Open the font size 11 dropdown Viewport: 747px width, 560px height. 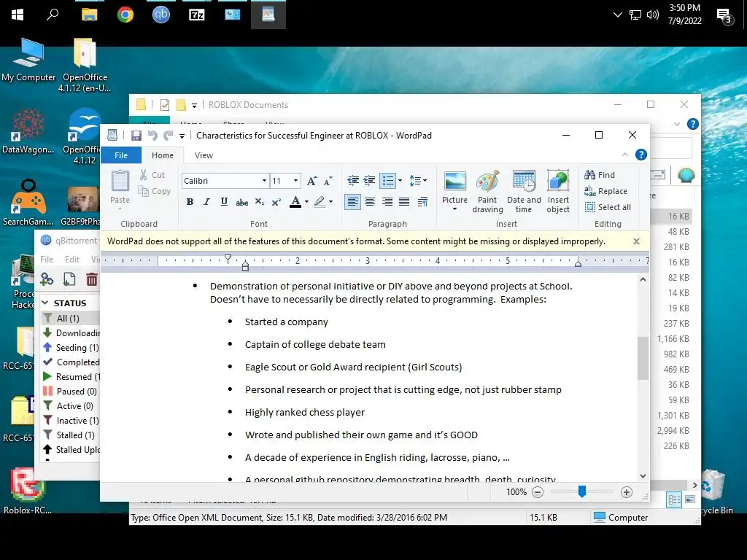[x=296, y=181]
